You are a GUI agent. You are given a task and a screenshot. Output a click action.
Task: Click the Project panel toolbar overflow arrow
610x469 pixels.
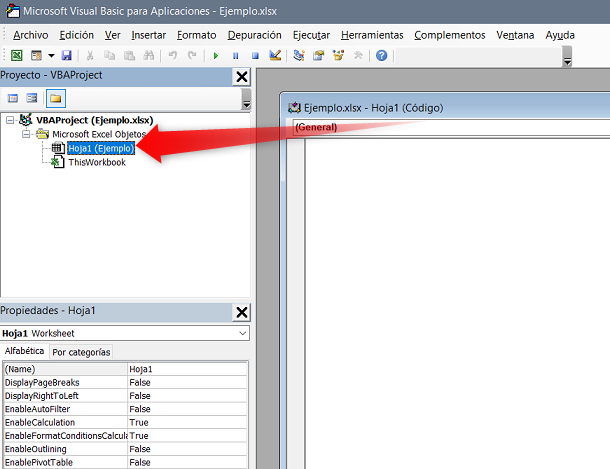(246, 99)
